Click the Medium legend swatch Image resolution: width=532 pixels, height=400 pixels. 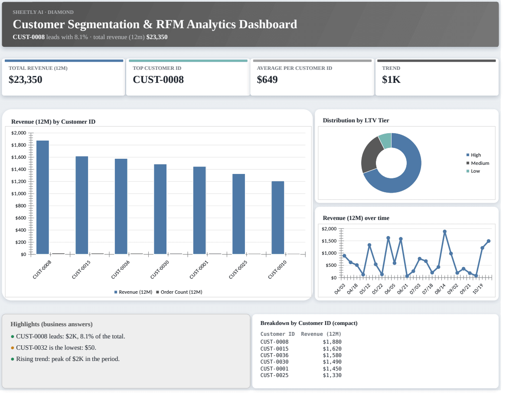[x=468, y=163]
